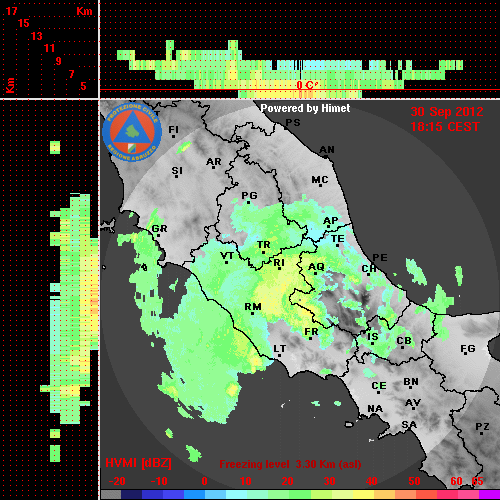The height and width of the screenshot is (500, 500).
Task: Click the 15 km altitude label
Action: (24, 23)
